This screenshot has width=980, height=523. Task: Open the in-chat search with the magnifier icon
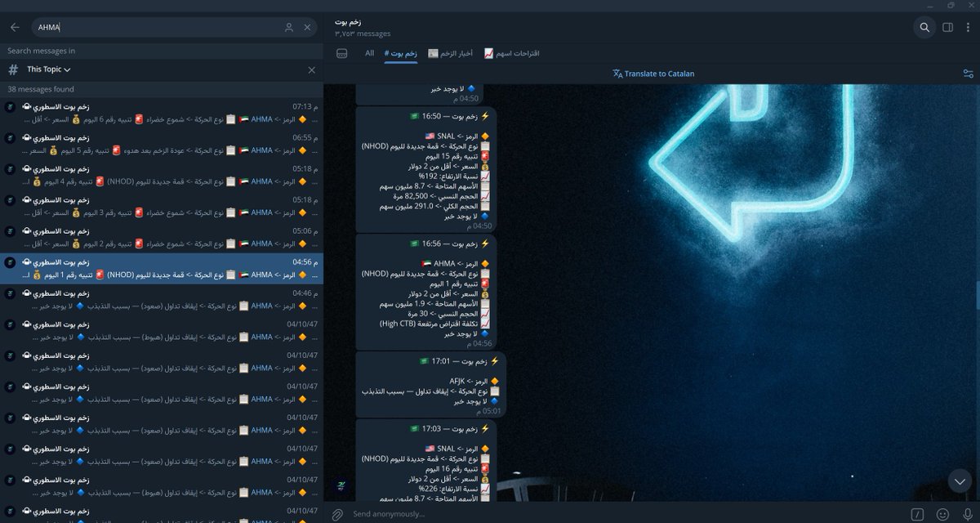(x=924, y=27)
